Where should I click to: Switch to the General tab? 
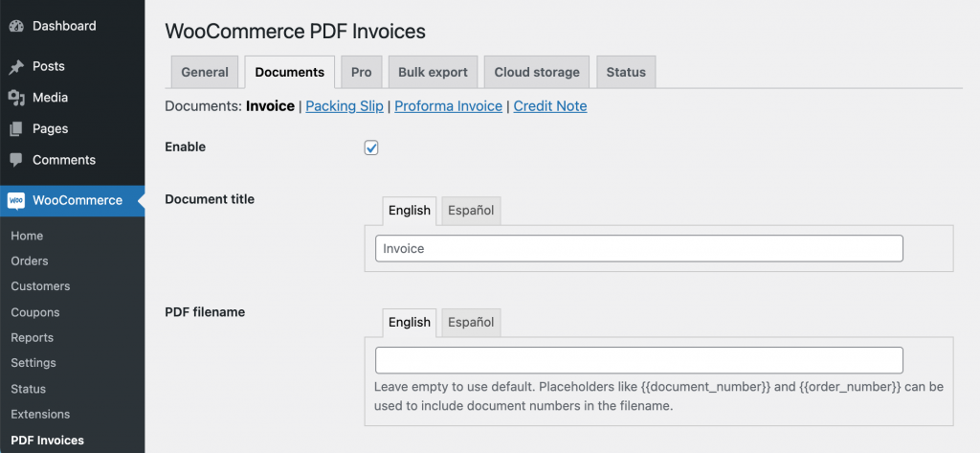coord(205,72)
